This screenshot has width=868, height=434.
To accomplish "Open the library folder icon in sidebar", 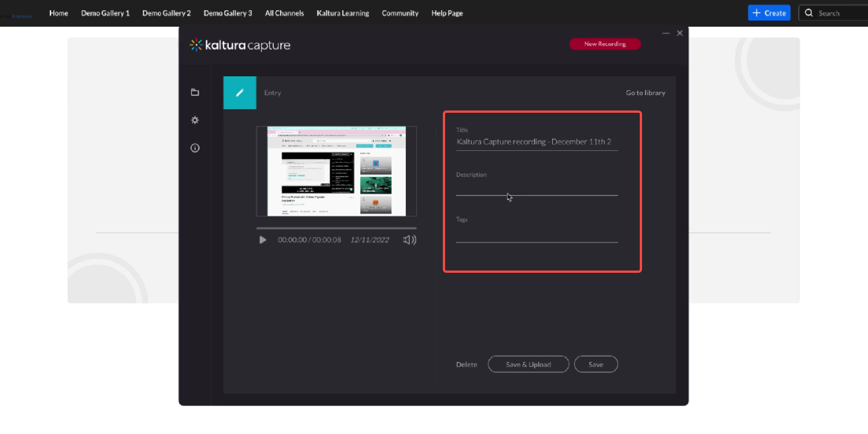I will 195,92.
